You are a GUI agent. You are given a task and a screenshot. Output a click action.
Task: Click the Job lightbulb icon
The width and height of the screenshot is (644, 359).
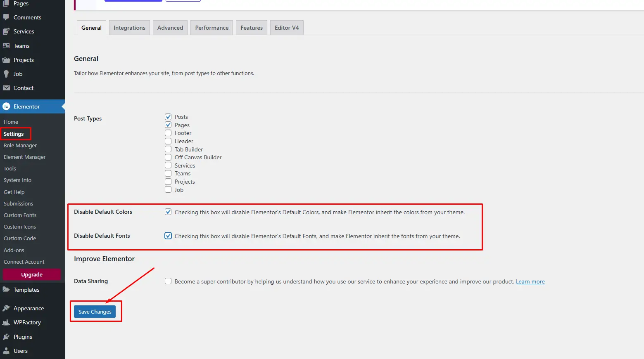(x=6, y=74)
